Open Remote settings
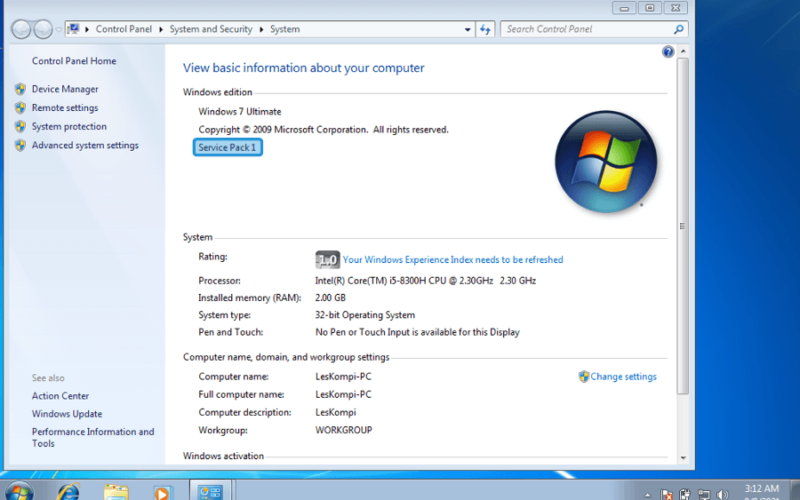 [x=65, y=108]
